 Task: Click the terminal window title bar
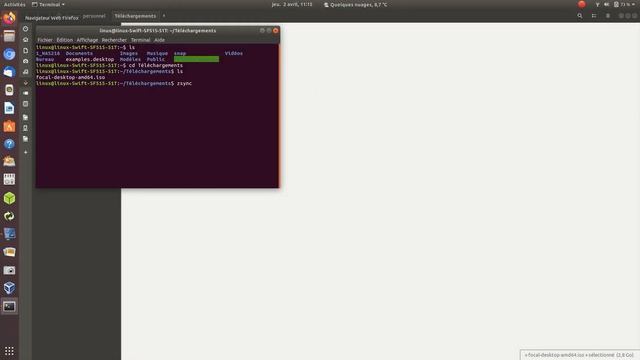[158, 31]
